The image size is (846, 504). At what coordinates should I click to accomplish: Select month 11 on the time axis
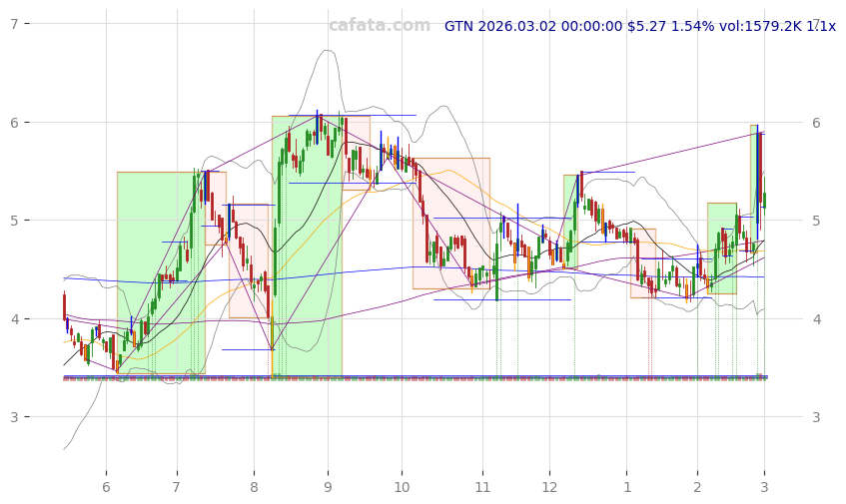[482, 487]
